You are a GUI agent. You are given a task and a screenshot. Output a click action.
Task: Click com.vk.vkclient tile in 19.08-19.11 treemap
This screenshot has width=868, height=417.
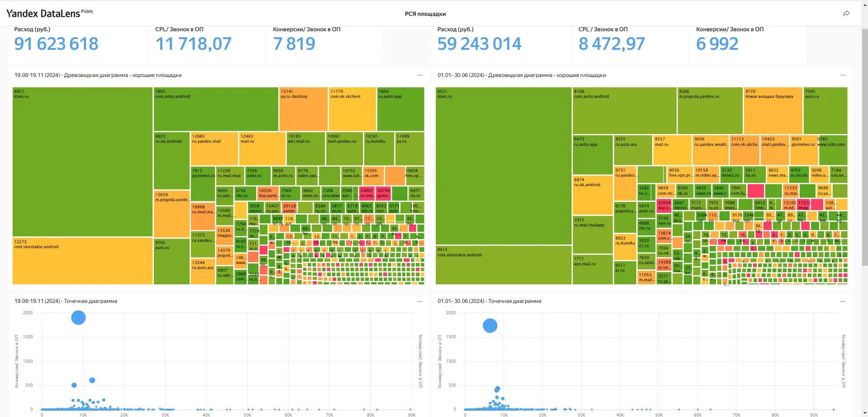(352, 110)
